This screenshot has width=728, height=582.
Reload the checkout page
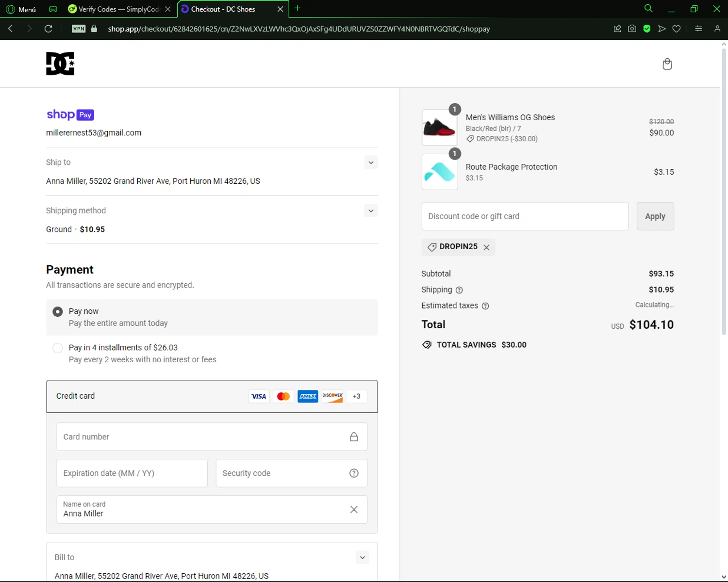tap(48, 29)
